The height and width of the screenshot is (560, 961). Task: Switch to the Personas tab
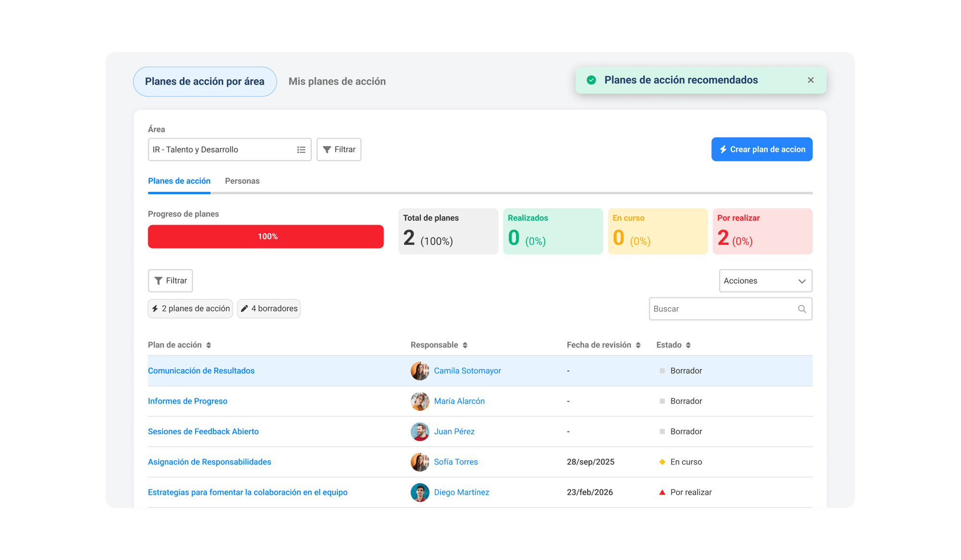coord(242,181)
